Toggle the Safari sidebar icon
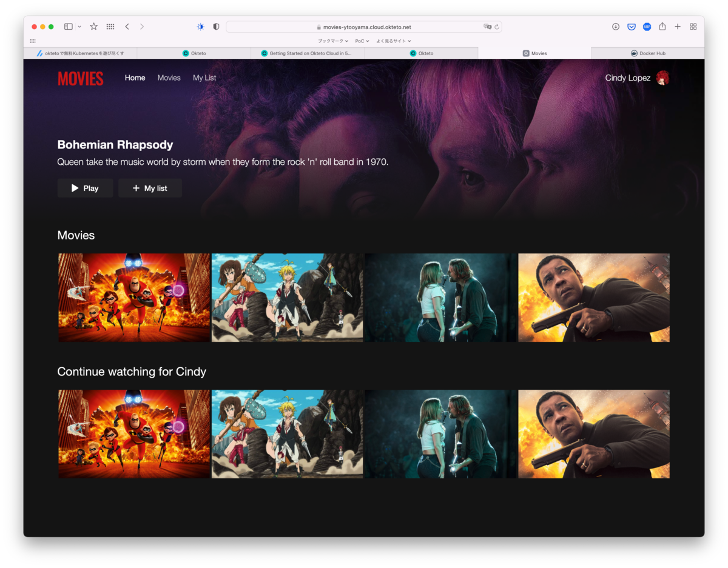The width and height of the screenshot is (728, 568). coord(69,27)
